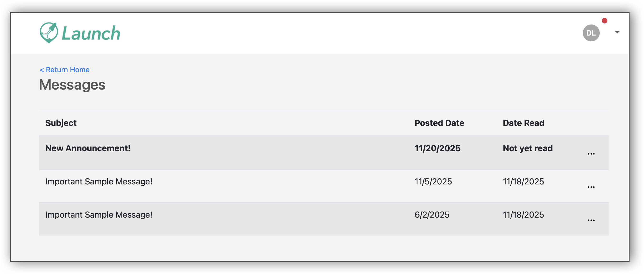Sort by Posted Date column header

tap(439, 123)
